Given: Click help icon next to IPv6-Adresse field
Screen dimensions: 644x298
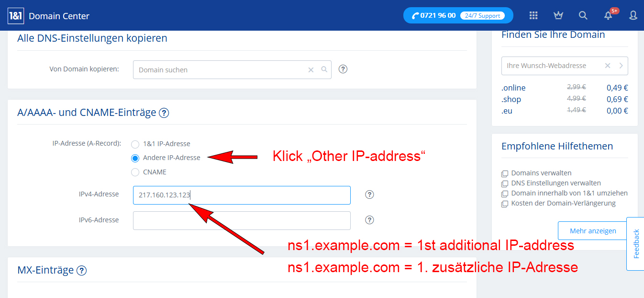Looking at the screenshot, I should [x=369, y=220].
